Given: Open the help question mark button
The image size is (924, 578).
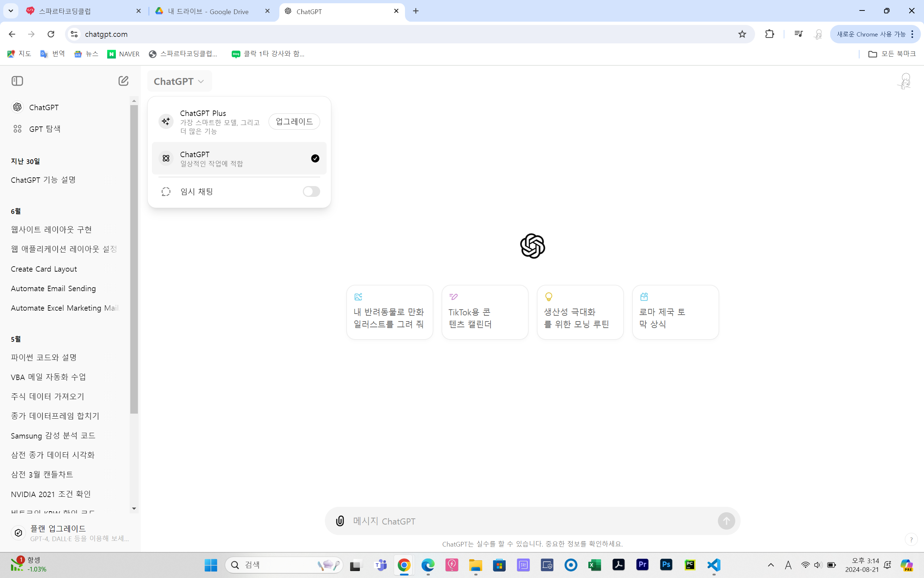Looking at the screenshot, I should point(911,539).
